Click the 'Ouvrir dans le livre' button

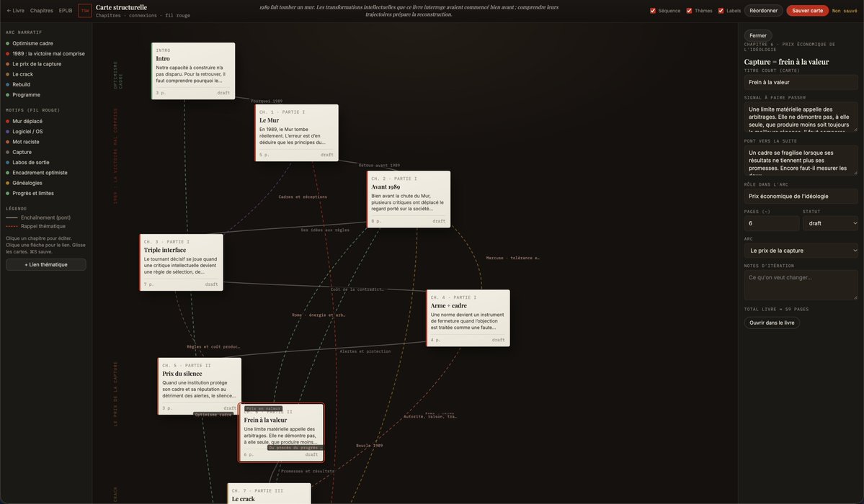772,323
